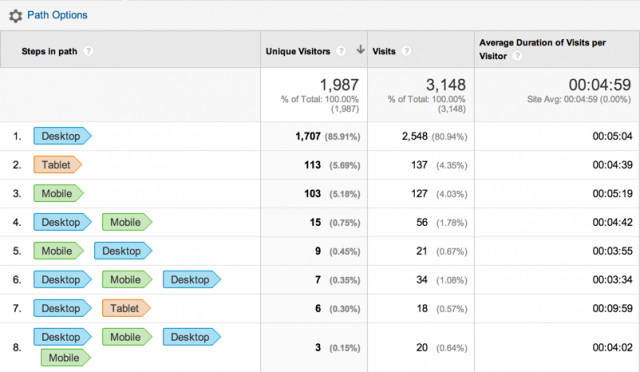This screenshot has height=372, width=640.
Task: Open the Path Options link
Action: tap(57, 15)
